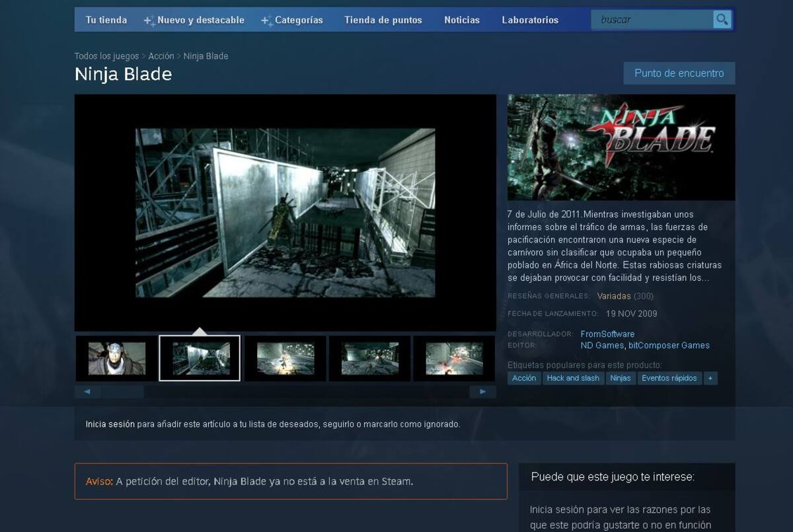Click the Todos los juegos breadcrumb
The image size is (793, 532).
click(x=106, y=56)
